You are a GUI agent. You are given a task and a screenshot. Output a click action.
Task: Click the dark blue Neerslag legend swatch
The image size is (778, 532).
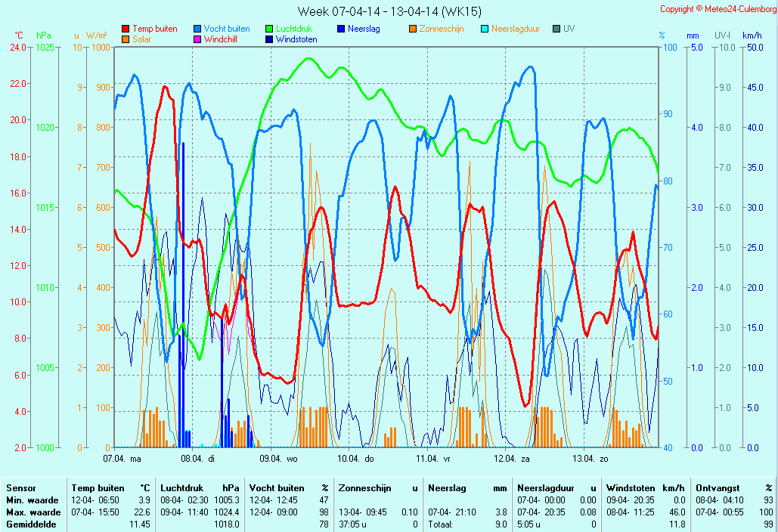click(x=341, y=29)
